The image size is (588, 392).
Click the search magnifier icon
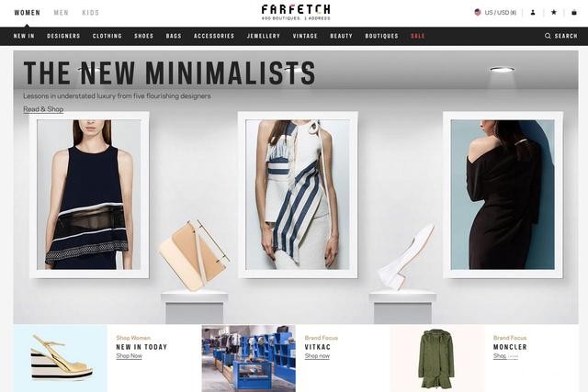(x=548, y=36)
